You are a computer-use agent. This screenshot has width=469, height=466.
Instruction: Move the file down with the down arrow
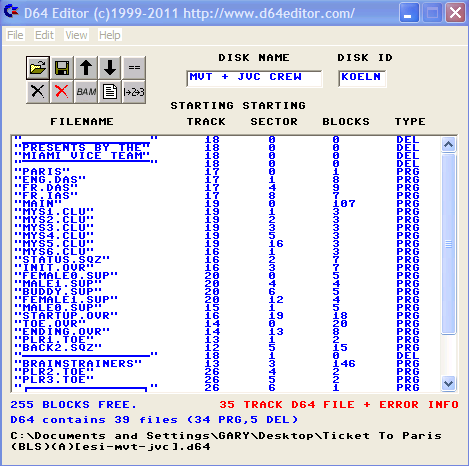coord(110,68)
